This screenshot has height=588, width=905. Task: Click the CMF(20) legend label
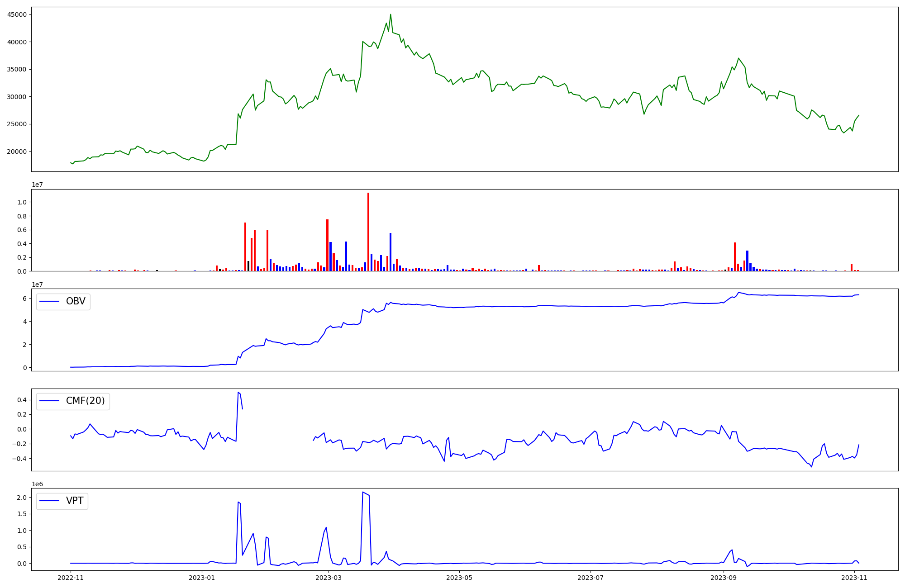click(x=85, y=401)
